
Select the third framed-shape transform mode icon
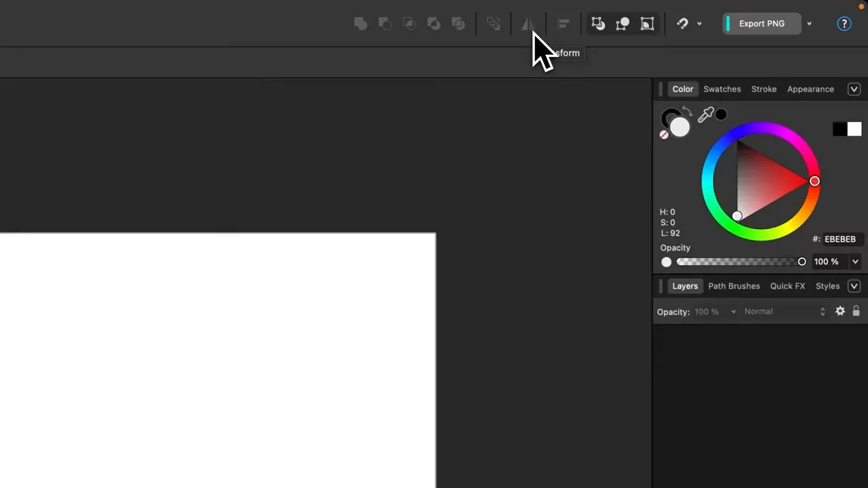[648, 24]
